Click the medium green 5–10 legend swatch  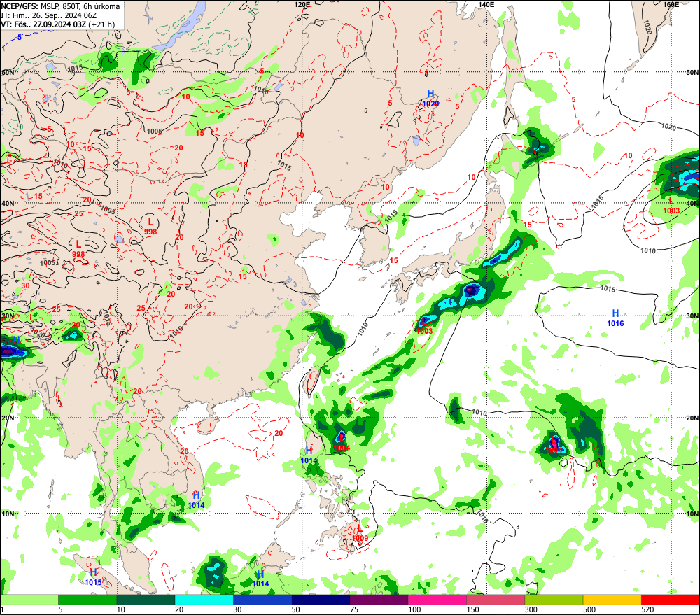(87, 600)
